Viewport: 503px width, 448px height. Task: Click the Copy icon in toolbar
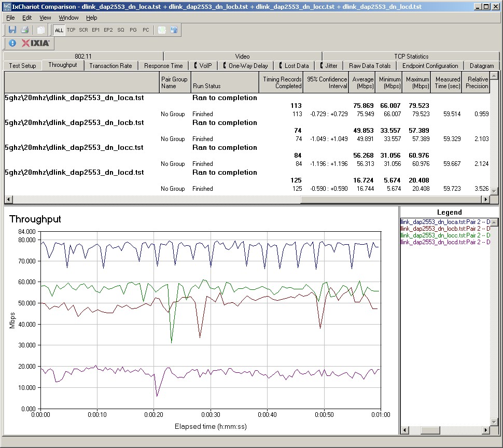point(41,30)
